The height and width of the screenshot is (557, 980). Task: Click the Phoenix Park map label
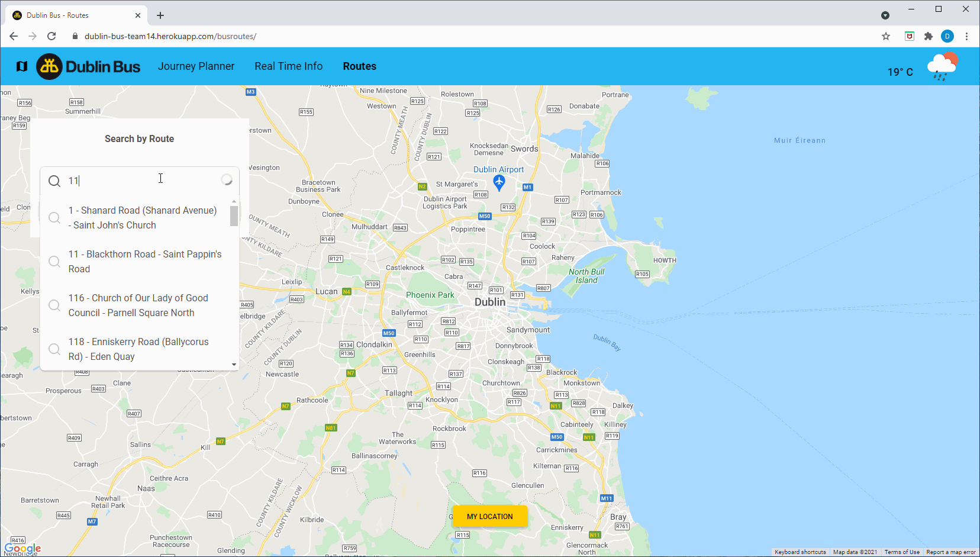(x=430, y=295)
